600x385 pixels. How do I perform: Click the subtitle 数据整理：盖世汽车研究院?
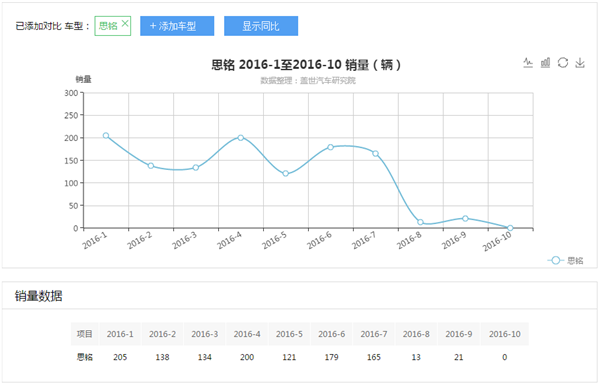click(x=308, y=81)
